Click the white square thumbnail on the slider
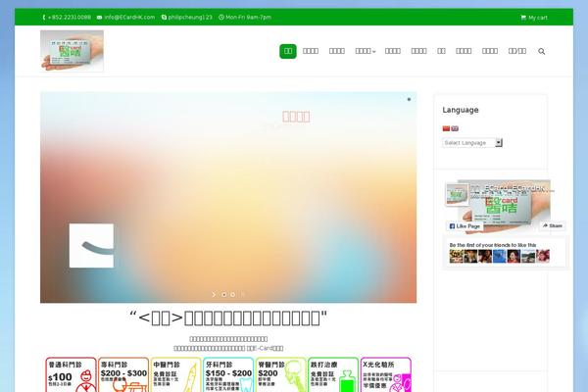This screenshot has height=392, width=588. click(91, 246)
